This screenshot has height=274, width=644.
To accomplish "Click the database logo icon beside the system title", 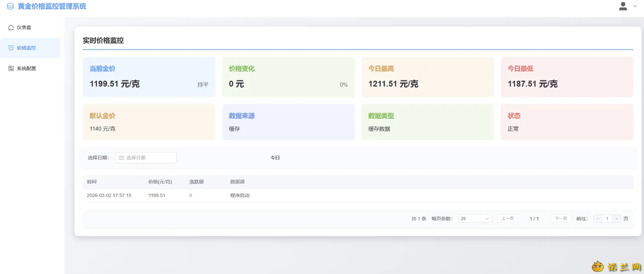I will (x=10, y=6).
